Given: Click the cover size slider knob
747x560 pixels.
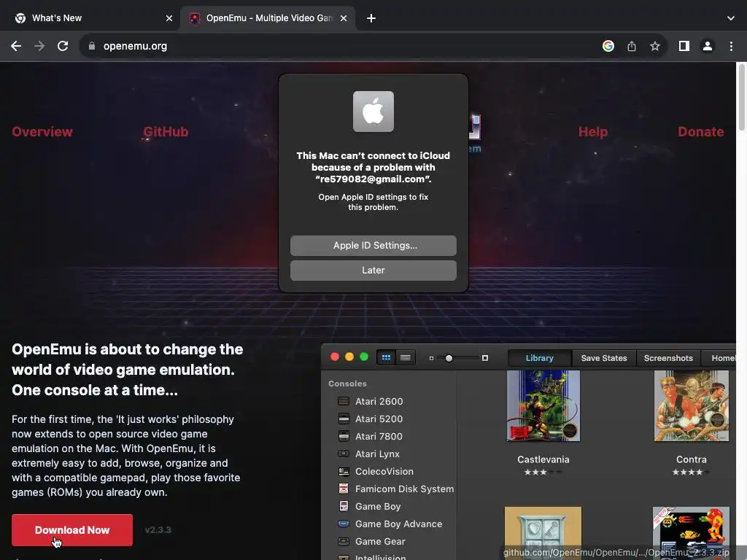Looking at the screenshot, I should click(449, 358).
